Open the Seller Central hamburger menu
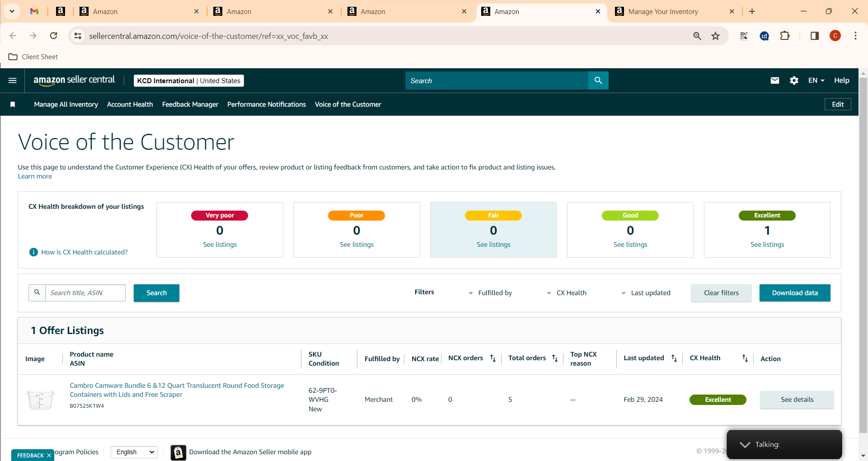This screenshot has width=868, height=461. 13,80
